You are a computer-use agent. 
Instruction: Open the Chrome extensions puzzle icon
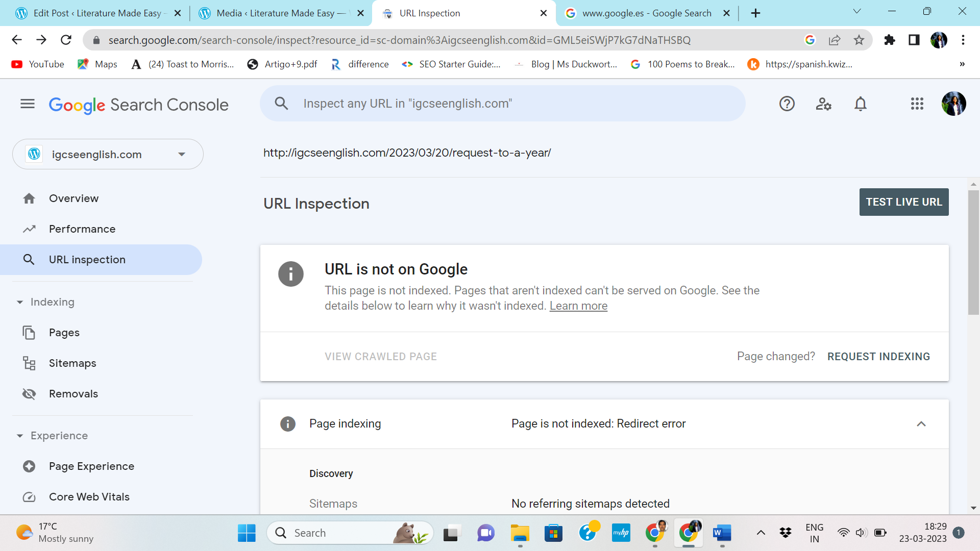[890, 40]
